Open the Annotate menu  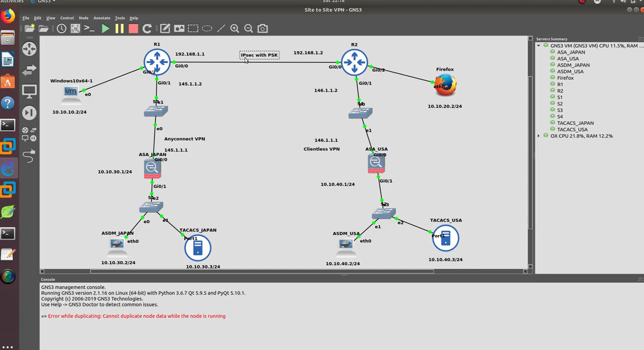tap(102, 18)
